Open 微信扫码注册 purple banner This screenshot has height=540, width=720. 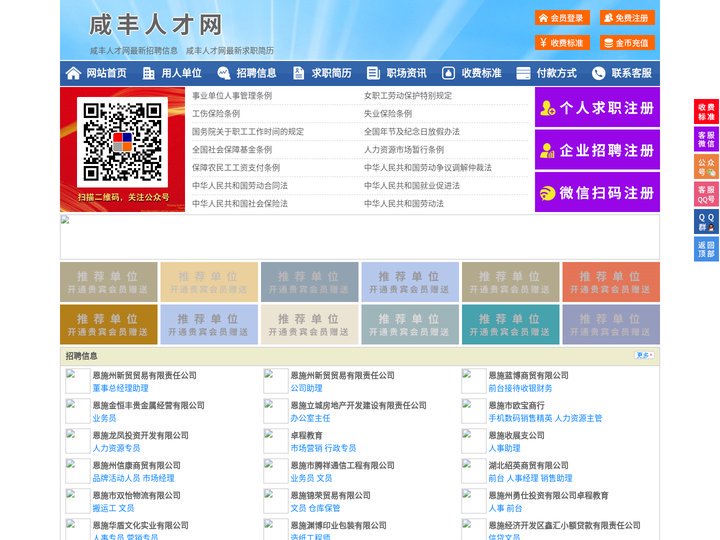(597, 192)
